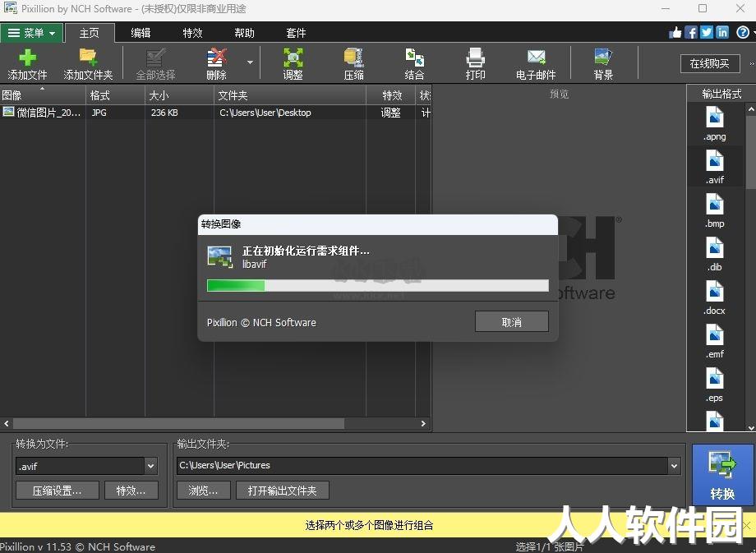Switch to the Suite (套件) tab
756x553 pixels.
(296, 33)
